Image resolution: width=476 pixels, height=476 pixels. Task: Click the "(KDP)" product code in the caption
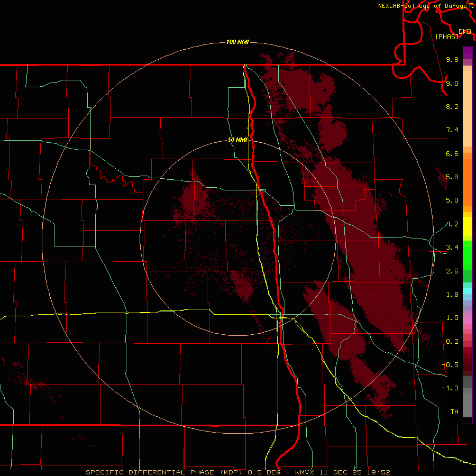coord(231,472)
